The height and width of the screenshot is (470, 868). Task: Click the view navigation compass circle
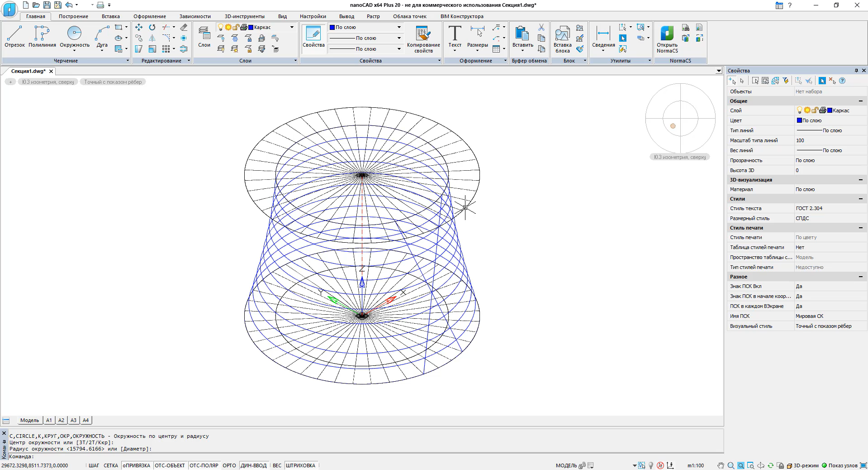[680, 118]
